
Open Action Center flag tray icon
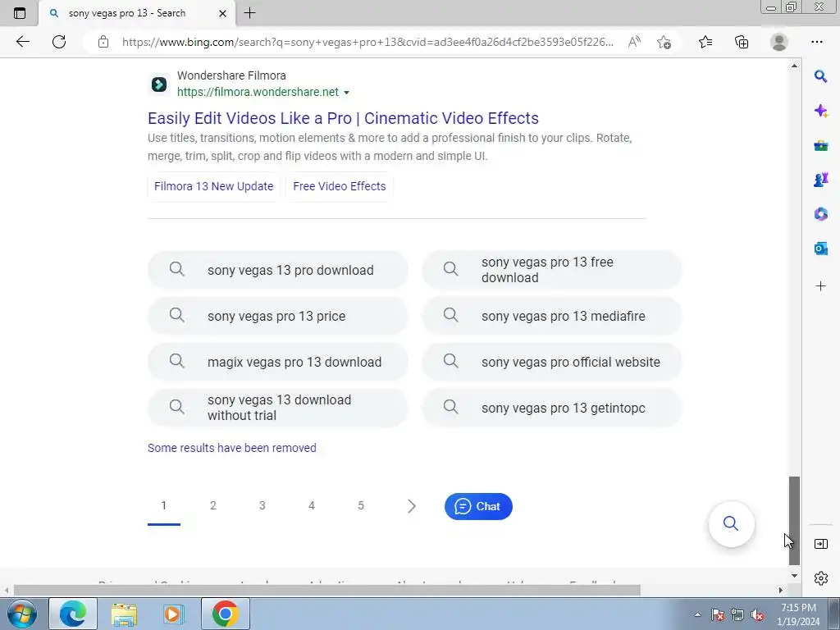pos(718,615)
